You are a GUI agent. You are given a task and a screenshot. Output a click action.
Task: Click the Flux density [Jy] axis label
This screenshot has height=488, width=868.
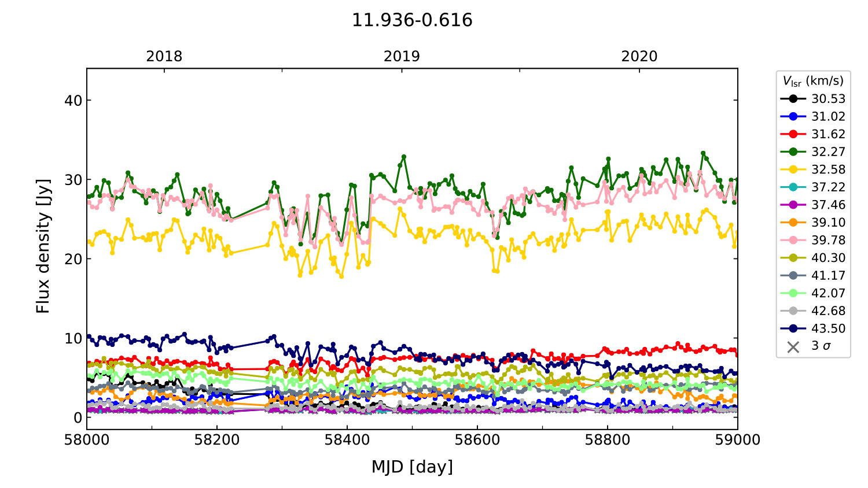click(x=43, y=246)
